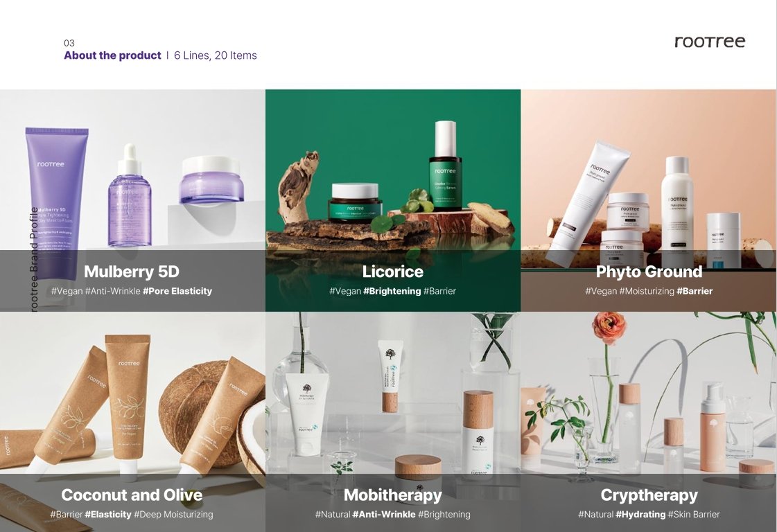Click the #Anti-Wrinkle tag under Mobitherapy

(384, 515)
